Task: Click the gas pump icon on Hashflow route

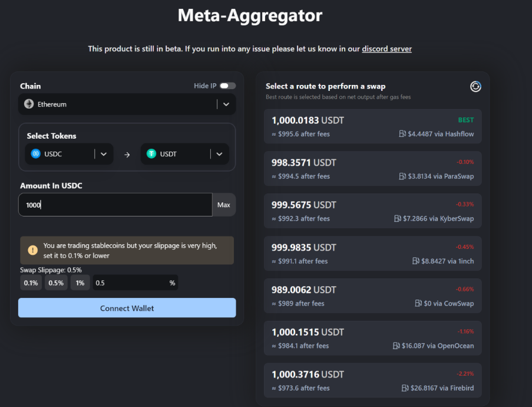Action: [x=402, y=134]
